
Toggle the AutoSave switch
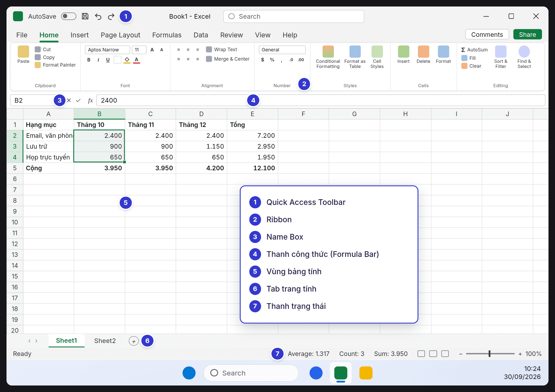coord(69,16)
